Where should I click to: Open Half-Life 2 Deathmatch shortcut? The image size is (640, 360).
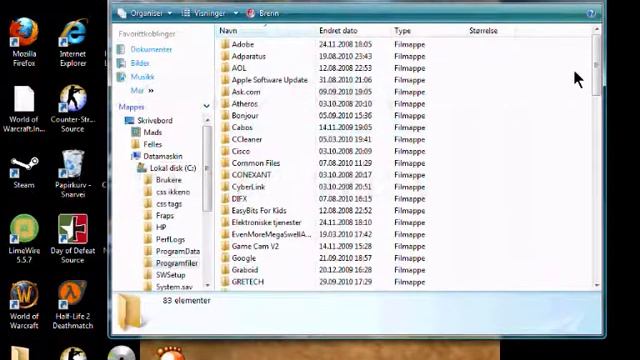(73, 305)
